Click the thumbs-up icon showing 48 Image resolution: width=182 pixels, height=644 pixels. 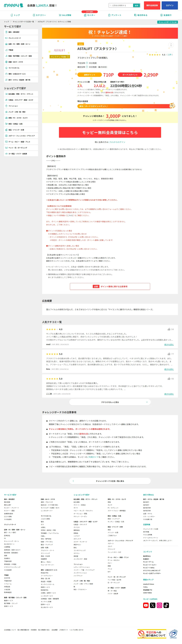(169, 378)
